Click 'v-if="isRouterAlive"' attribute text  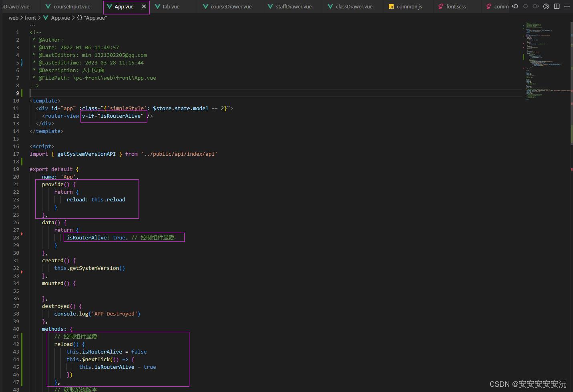[x=113, y=116]
